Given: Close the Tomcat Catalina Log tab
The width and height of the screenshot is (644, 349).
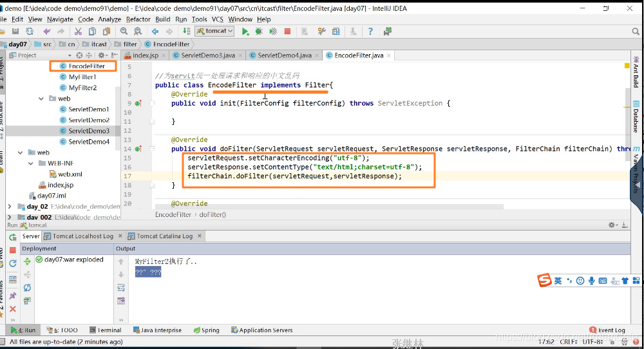Looking at the screenshot, I should click(x=199, y=236).
